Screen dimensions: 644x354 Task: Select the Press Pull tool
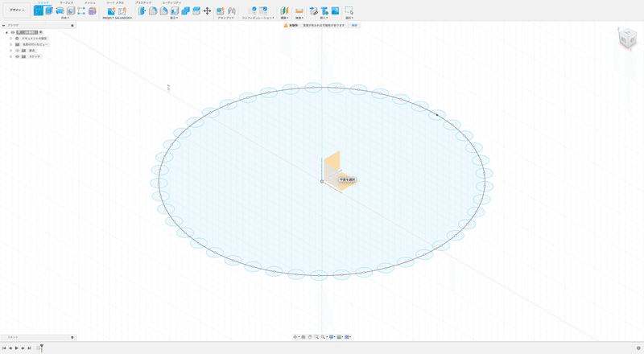tap(142, 11)
